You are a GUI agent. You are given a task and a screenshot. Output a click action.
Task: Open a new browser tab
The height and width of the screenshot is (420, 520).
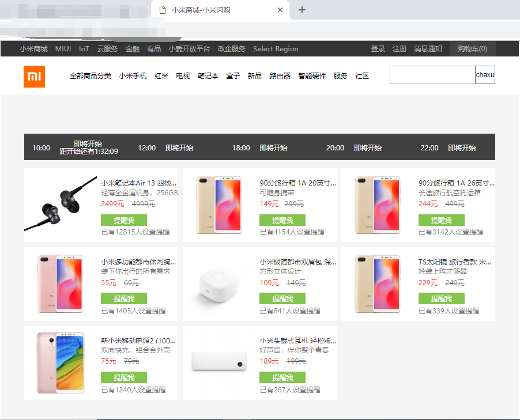click(302, 10)
